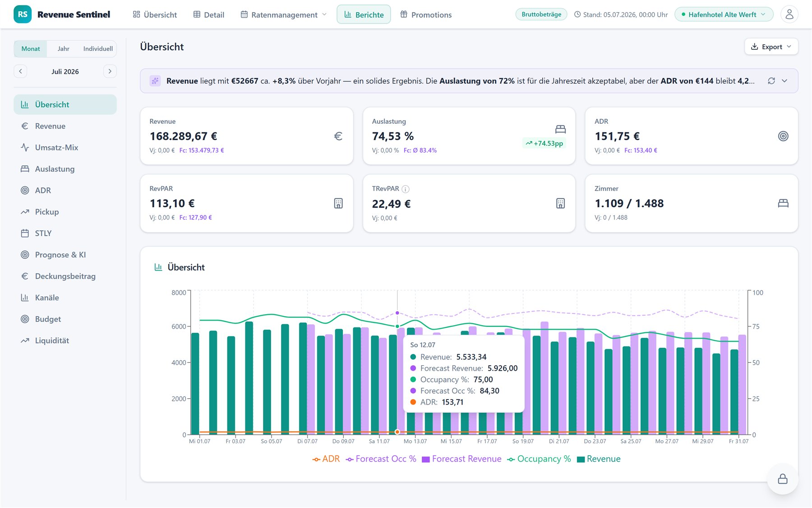Toggle Forecast Revenue purple legend swatch

tap(425, 459)
